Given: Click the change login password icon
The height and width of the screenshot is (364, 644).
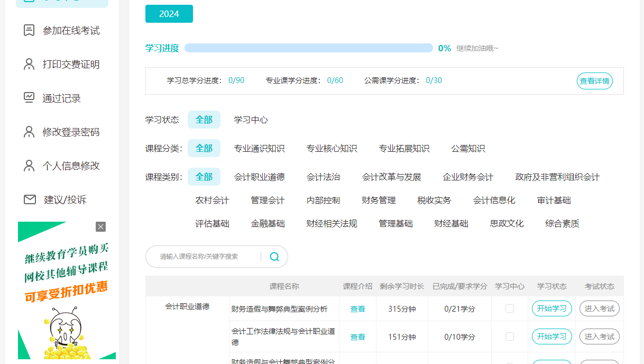Looking at the screenshot, I should tap(29, 132).
